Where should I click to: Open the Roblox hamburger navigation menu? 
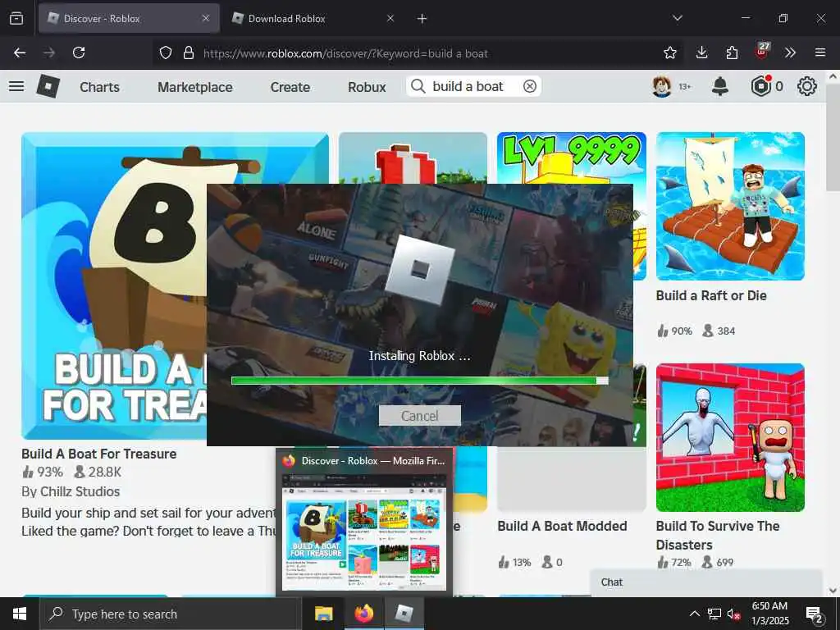tap(16, 86)
